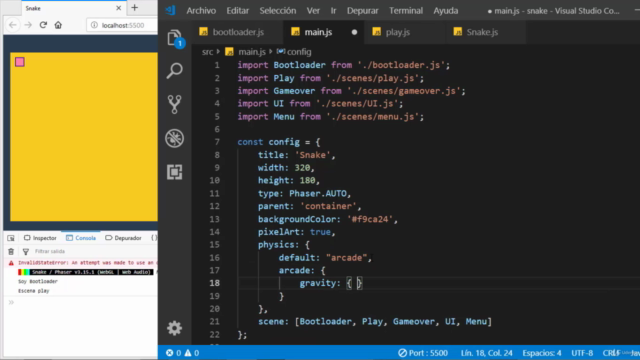Screen dimensions: 640x360
Task: Open the Depurador devtools tab
Action: pos(123,238)
